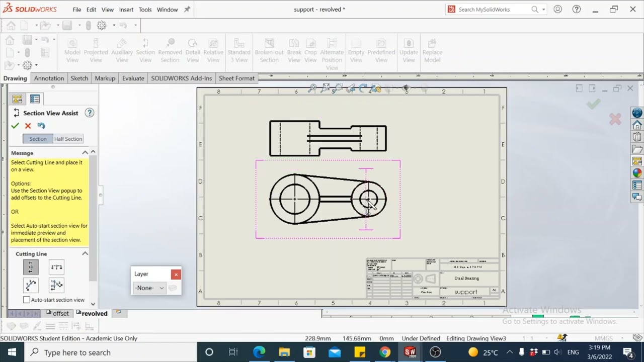The height and width of the screenshot is (362, 644).
Task: Click the Rotate View icon above the sheet
Action: pos(363,88)
